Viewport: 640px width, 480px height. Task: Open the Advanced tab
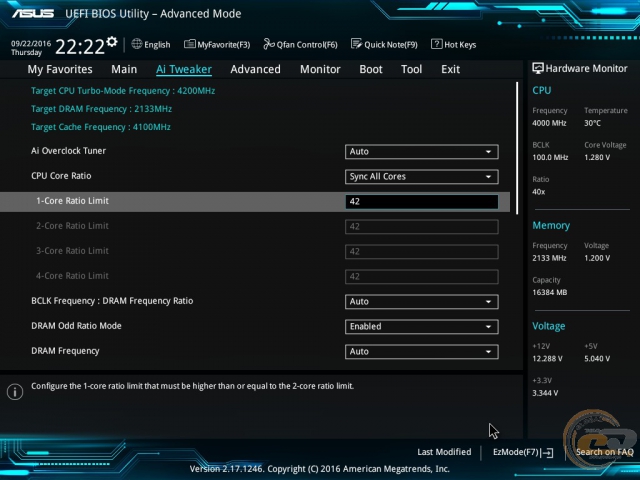click(256, 69)
